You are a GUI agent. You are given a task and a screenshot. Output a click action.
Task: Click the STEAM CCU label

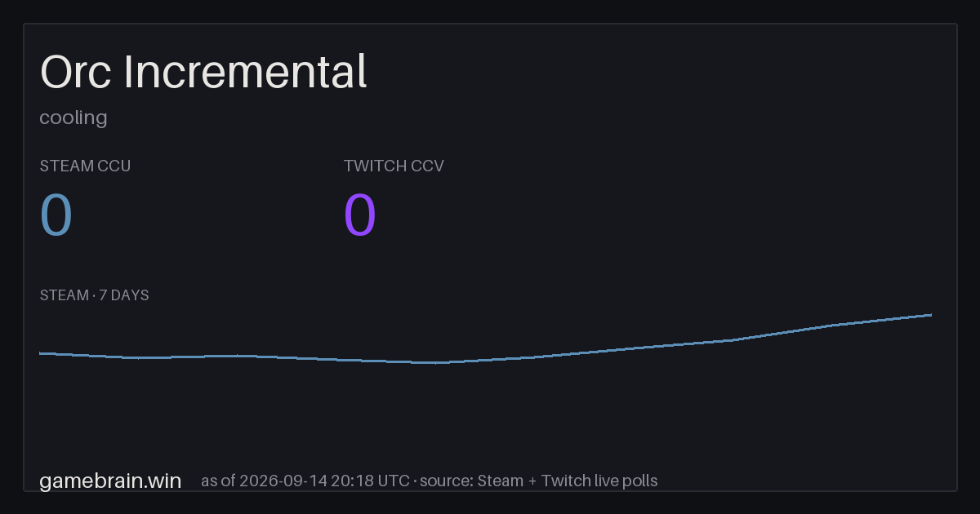click(85, 166)
